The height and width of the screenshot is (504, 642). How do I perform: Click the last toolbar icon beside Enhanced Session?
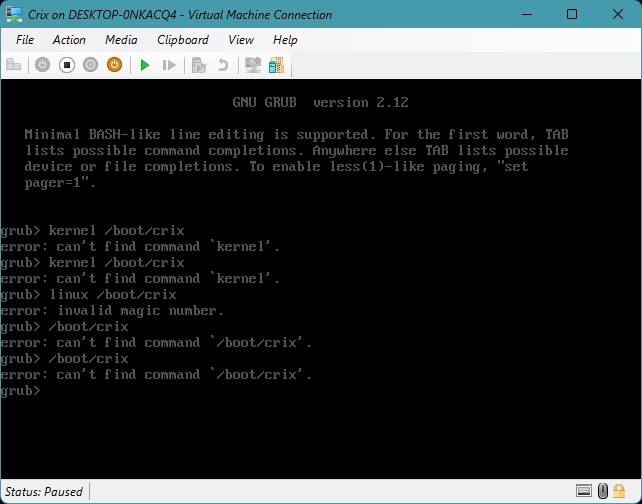coord(276,65)
